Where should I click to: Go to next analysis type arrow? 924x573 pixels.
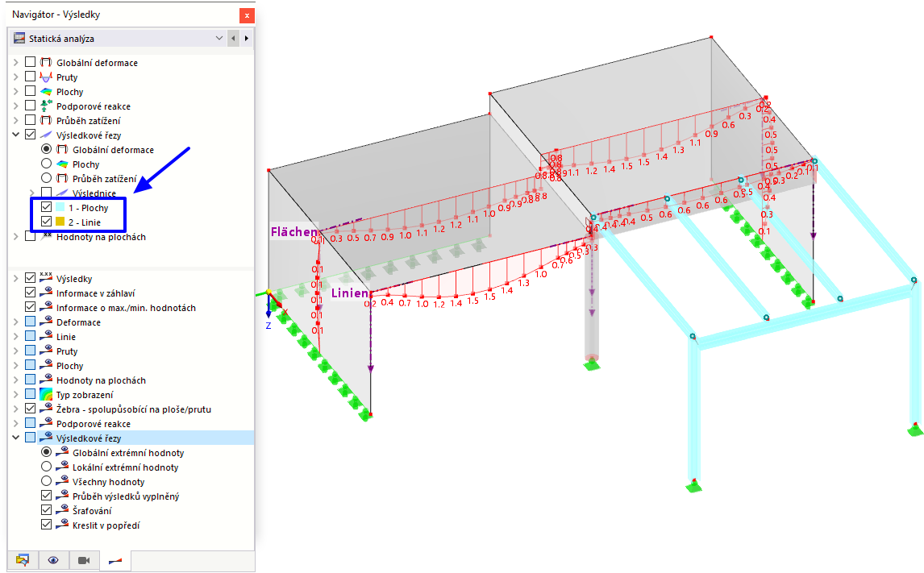coord(247,38)
